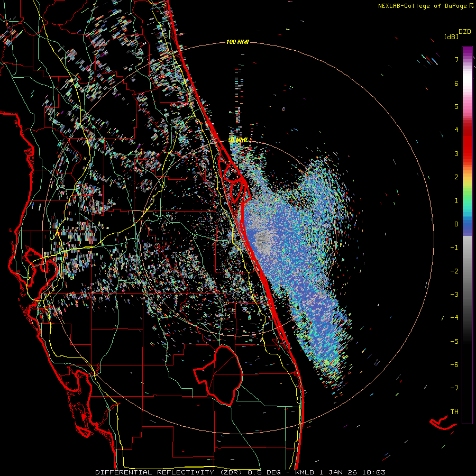Click the -5 dB value on the scale
The image size is (476, 476).
point(454,342)
